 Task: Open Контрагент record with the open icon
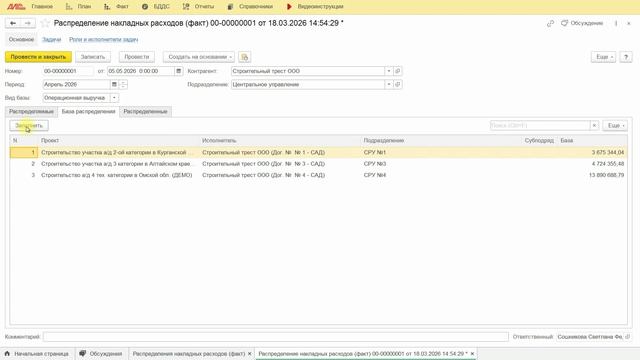(x=398, y=71)
